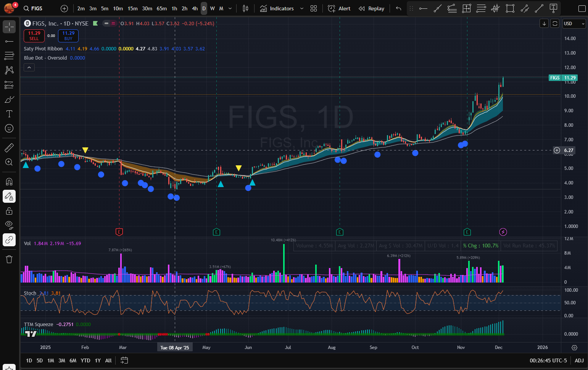Click the plus button on the 6.27 price label
The image size is (588, 370).
[557, 150]
